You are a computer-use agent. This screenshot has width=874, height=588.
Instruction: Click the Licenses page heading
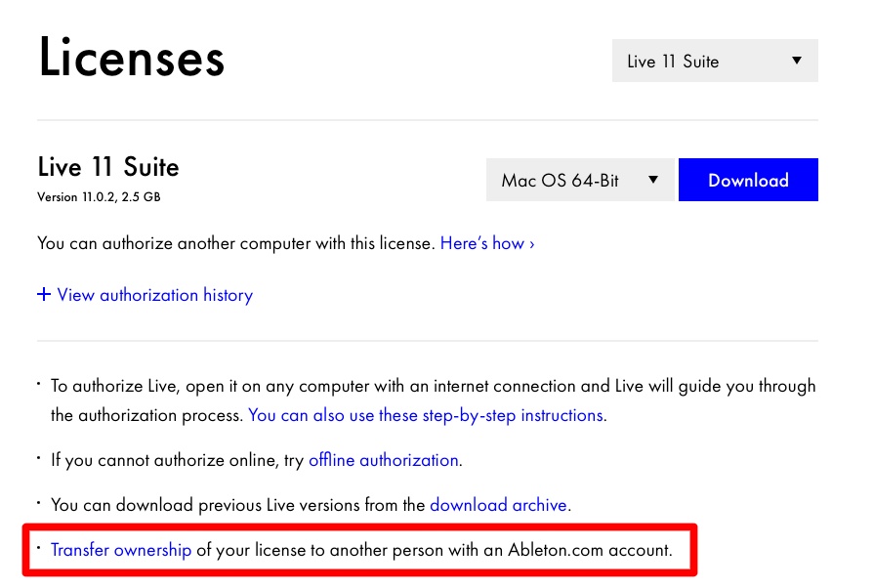tap(131, 59)
